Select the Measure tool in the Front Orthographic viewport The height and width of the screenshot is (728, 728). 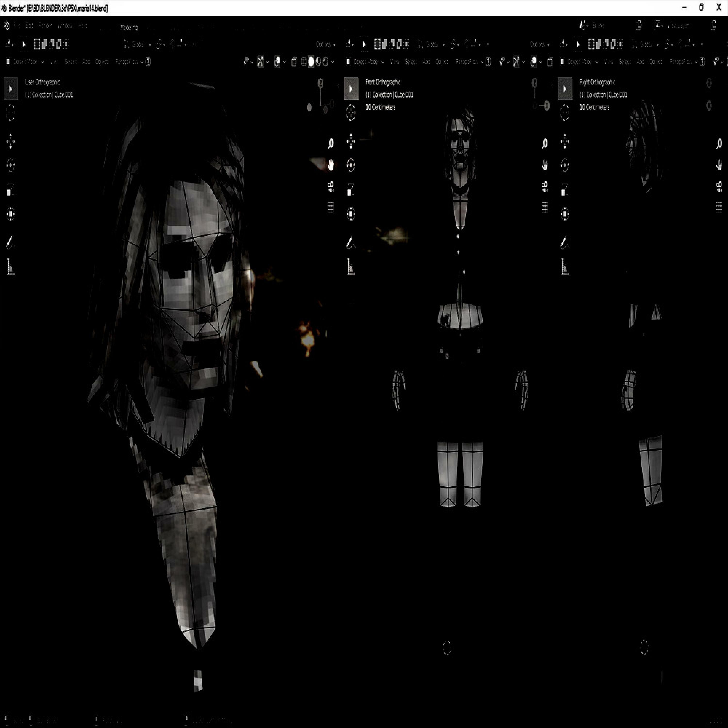point(351,266)
